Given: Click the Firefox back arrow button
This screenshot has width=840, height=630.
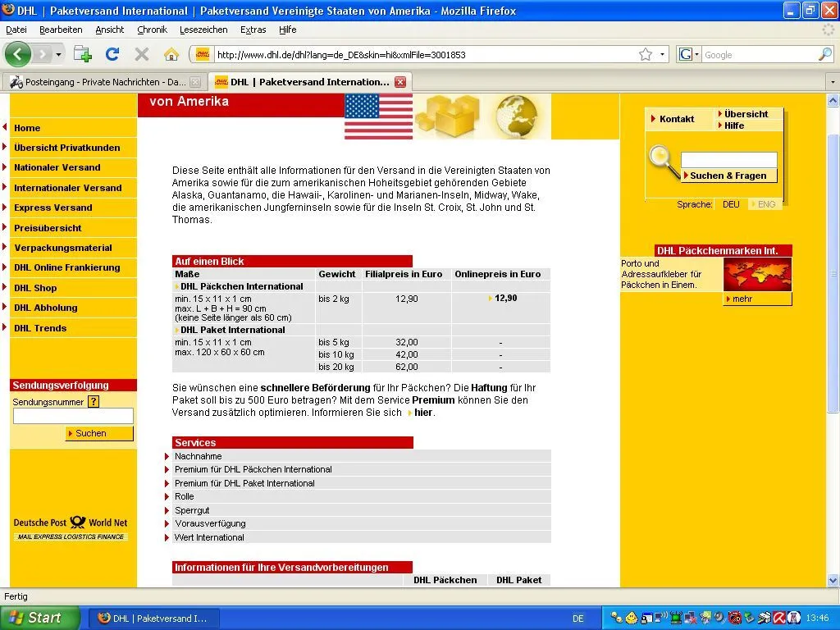Looking at the screenshot, I should tap(18, 54).
